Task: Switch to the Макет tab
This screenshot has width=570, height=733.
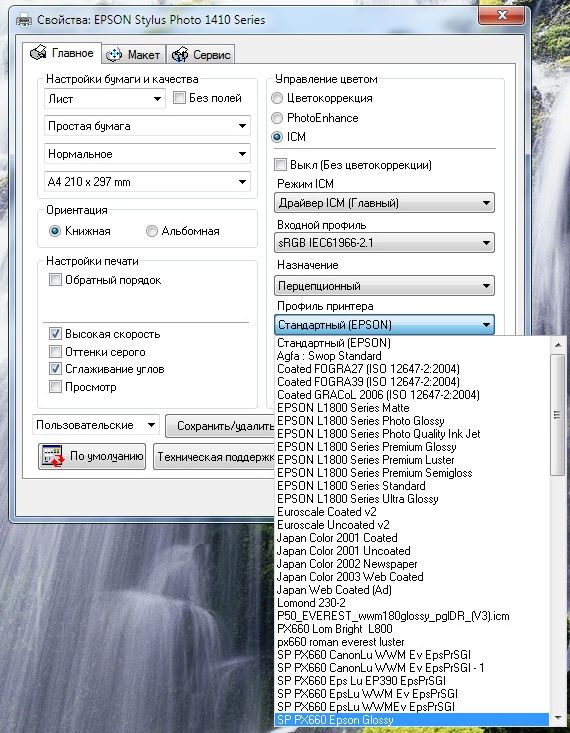Action: tap(134, 55)
